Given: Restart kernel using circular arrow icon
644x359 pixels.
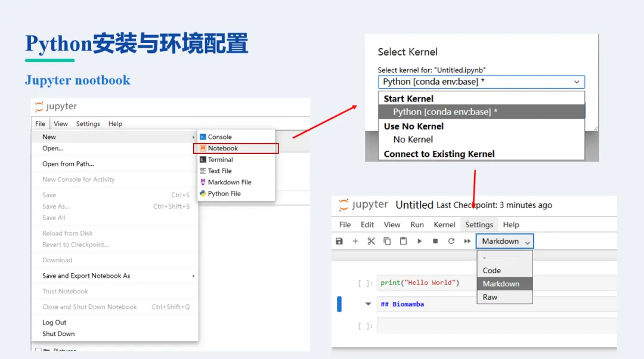Looking at the screenshot, I should pyautogui.click(x=451, y=241).
